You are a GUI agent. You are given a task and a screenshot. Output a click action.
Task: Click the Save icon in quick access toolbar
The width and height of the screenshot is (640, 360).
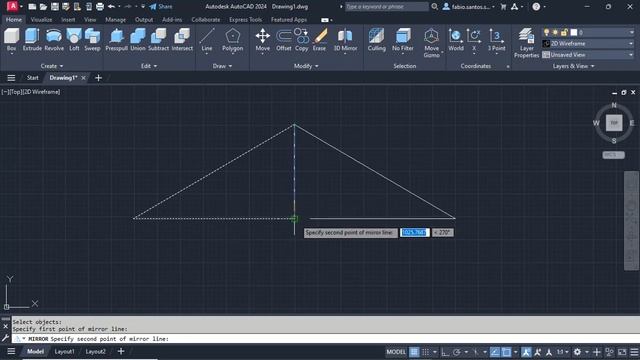54,7
